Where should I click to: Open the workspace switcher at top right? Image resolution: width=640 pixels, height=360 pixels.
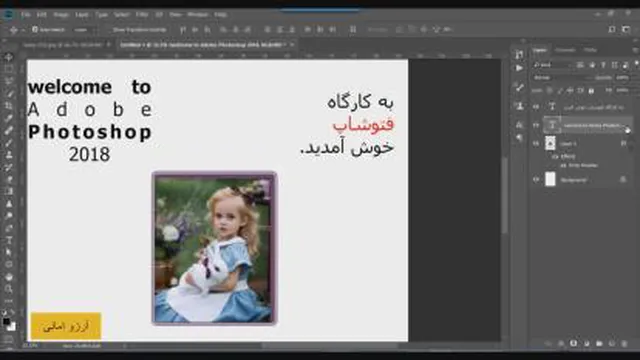coord(627,29)
